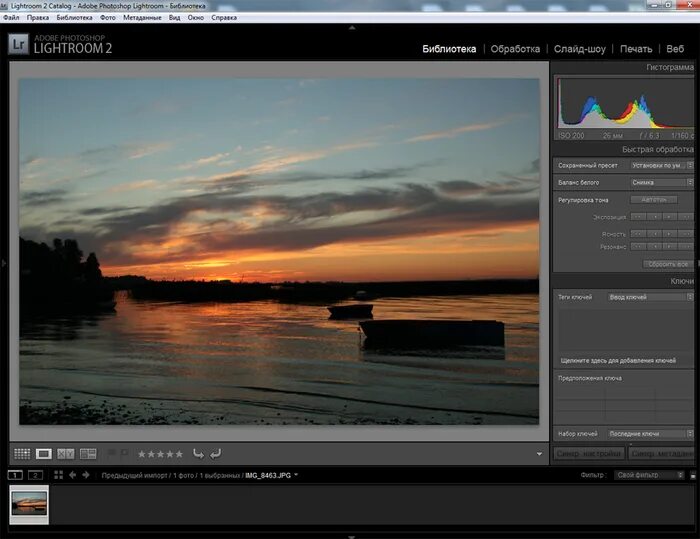Hide filmstrip with bottom arrow

(352, 537)
